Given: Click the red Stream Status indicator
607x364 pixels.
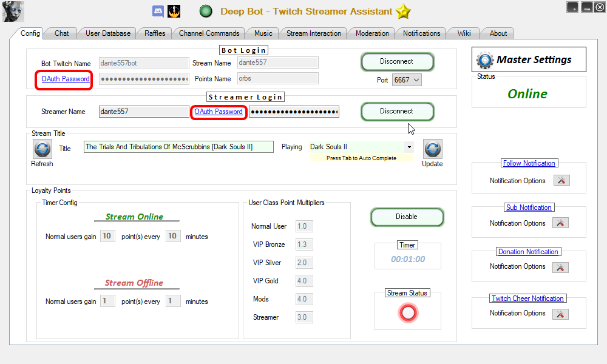Looking at the screenshot, I should click(x=408, y=313).
